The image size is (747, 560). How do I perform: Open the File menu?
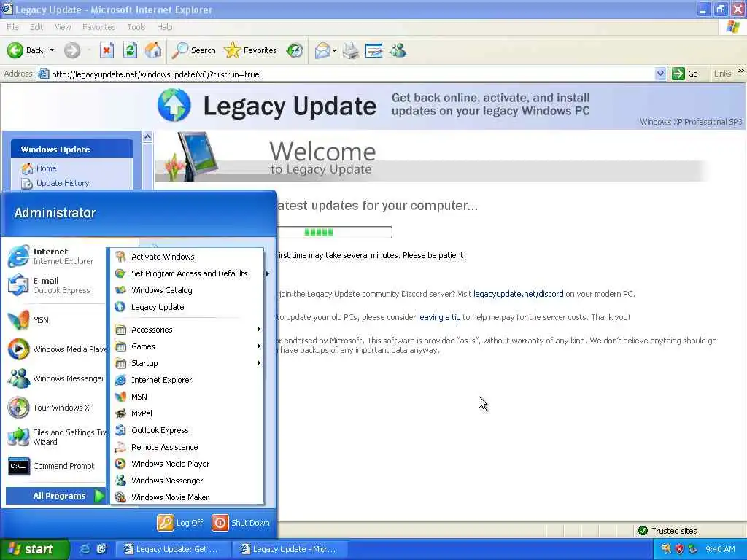(12, 27)
